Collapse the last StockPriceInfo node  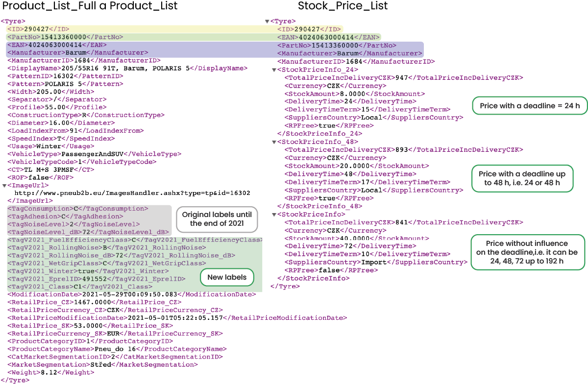coord(273,215)
